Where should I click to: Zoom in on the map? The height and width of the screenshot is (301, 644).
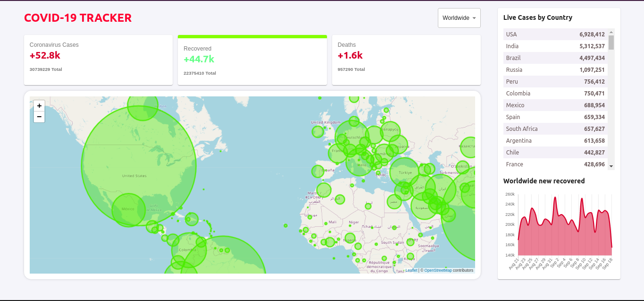pos(39,106)
